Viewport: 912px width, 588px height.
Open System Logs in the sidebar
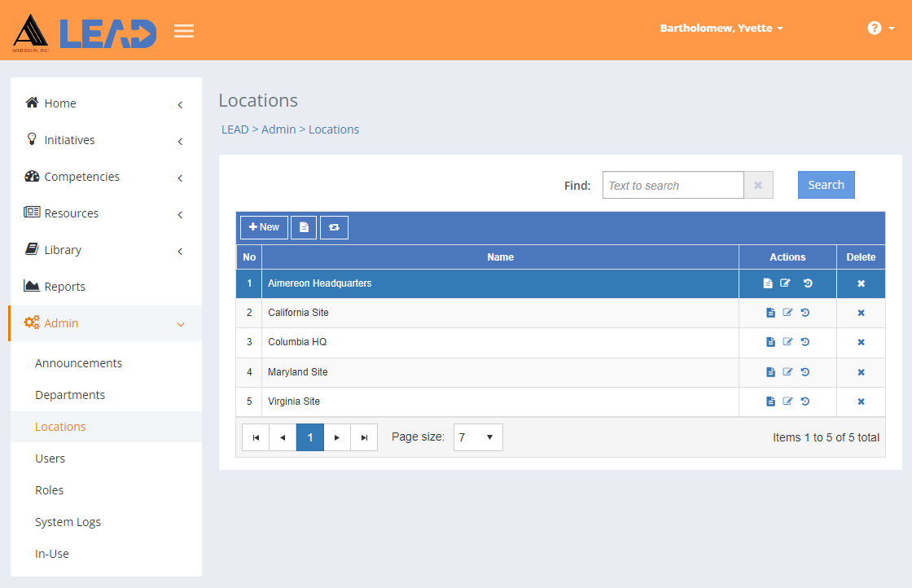pyautogui.click(x=68, y=522)
